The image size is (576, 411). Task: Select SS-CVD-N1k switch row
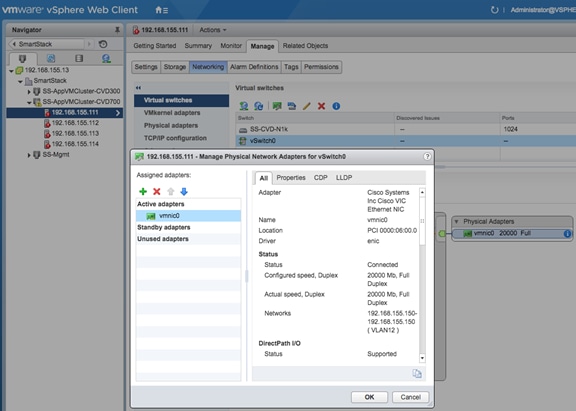[x=406, y=129]
